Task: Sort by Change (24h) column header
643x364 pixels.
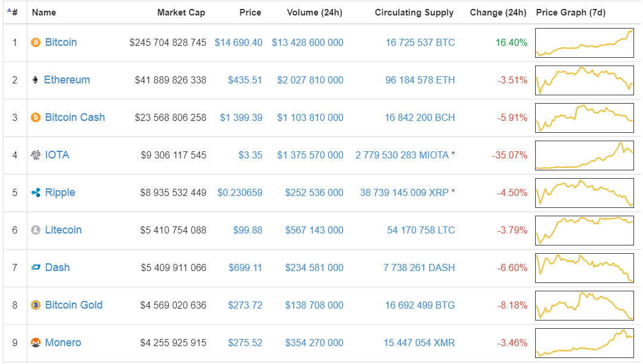Action: click(498, 13)
